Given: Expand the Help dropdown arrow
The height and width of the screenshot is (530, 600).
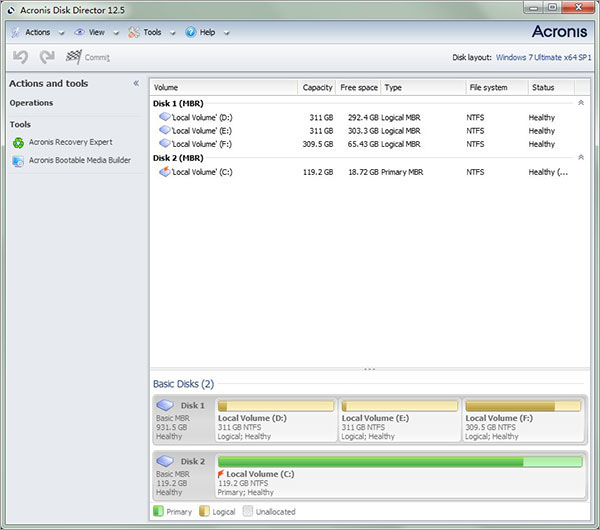Looking at the screenshot, I should click(227, 33).
